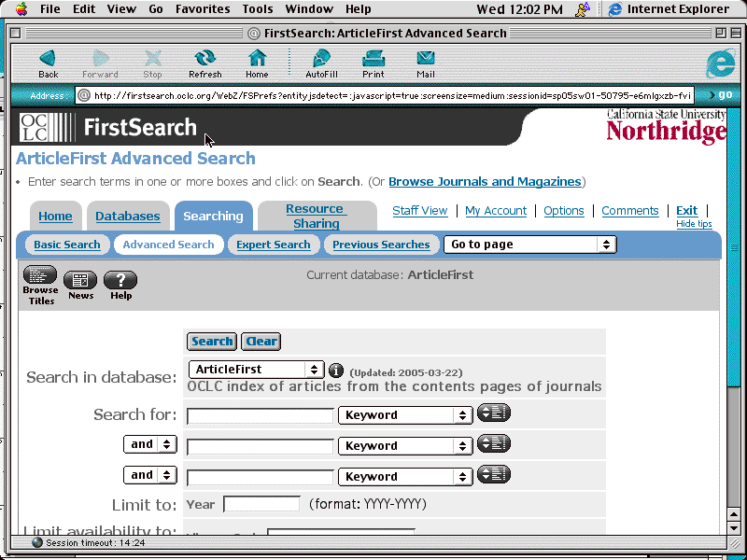Select the Searching tab
747x560 pixels.
click(214, 216)
